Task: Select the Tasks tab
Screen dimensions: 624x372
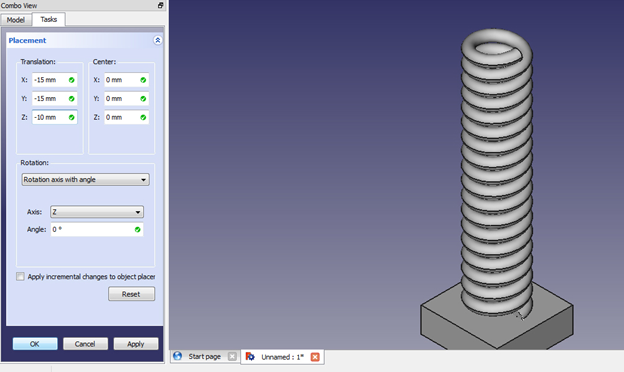Action: [x=49, y=19]
